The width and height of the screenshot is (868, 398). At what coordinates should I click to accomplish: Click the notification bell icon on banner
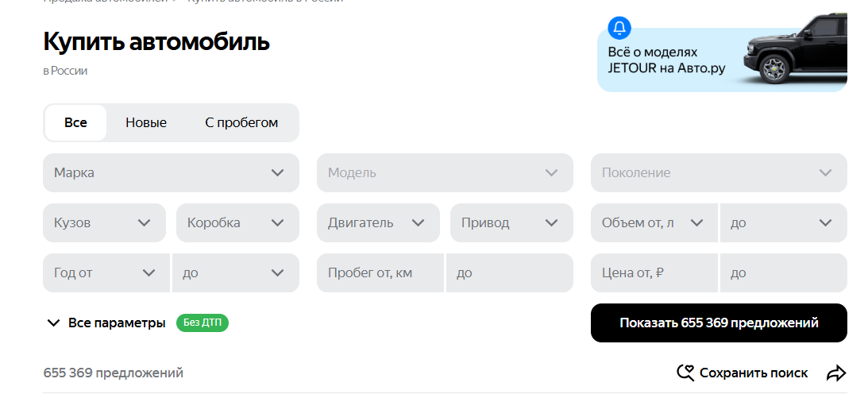pyautogui.click(x=619, y=28)
